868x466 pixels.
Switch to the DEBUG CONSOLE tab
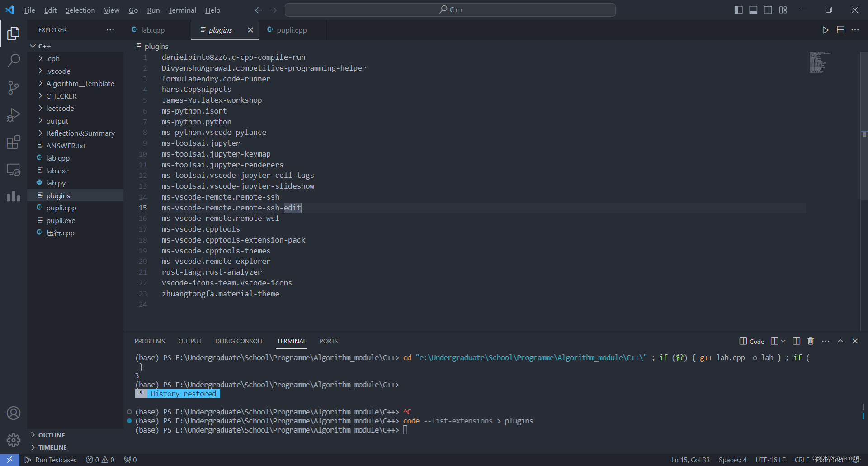point(239,341)
